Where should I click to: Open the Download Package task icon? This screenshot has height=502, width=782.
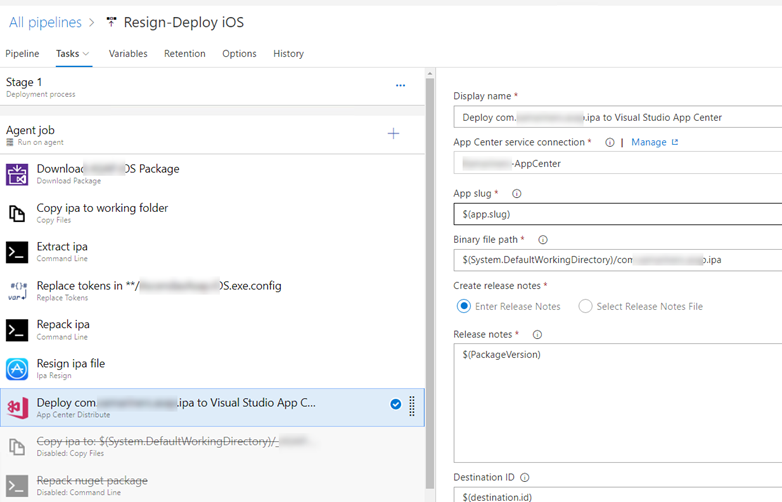[x=17, y=174]
